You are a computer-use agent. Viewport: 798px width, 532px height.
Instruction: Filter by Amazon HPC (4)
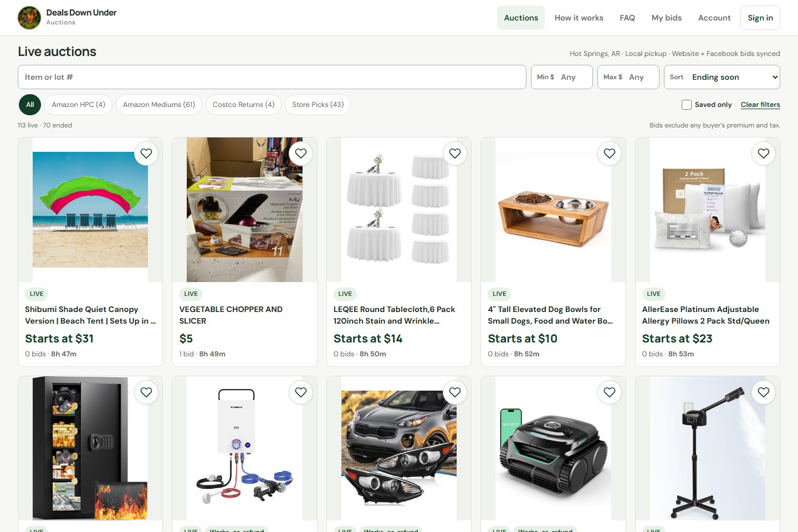click(x=79, y=105)
